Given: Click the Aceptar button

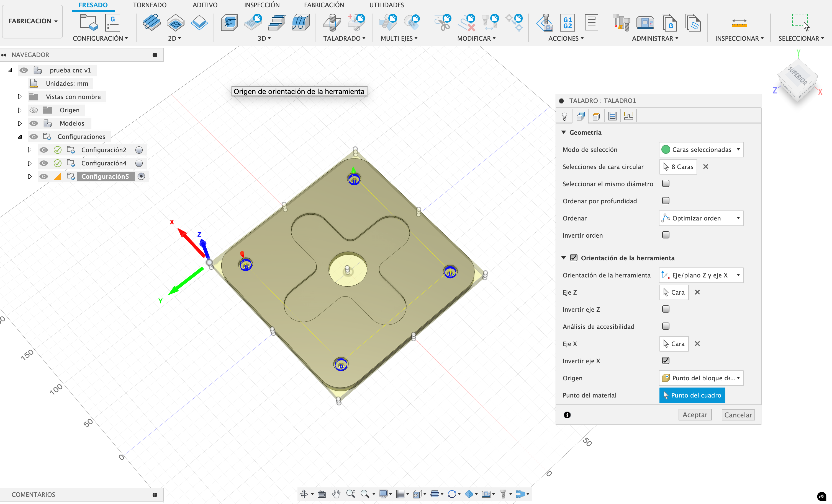Looking at the screenshot, I should (x=695, y=415).
